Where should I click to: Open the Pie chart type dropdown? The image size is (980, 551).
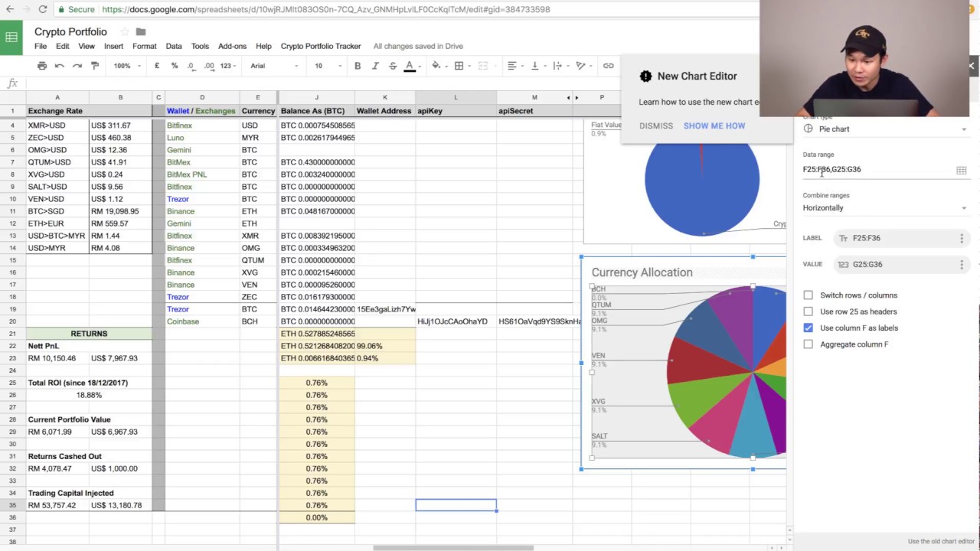point(884,129)
